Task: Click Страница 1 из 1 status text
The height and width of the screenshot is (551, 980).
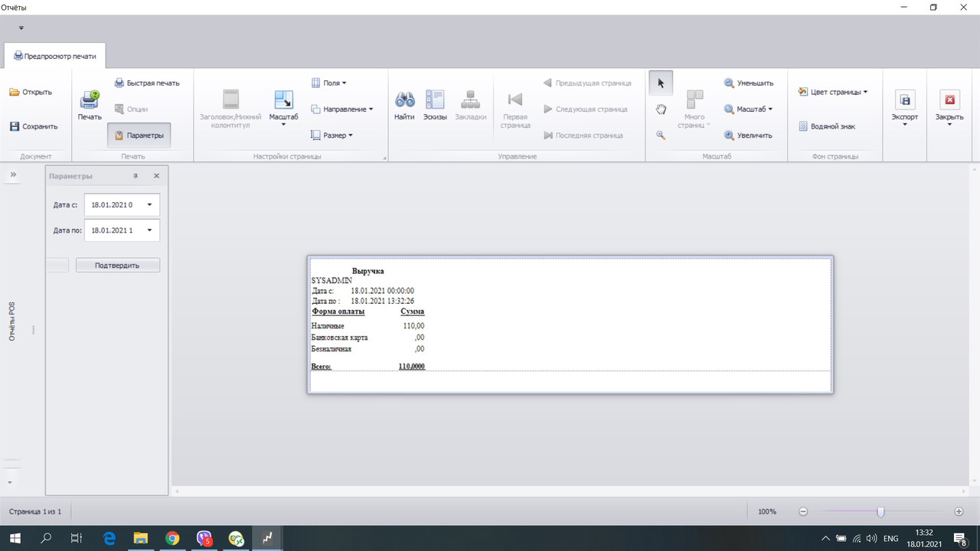Action: click(x=35, y=511)
